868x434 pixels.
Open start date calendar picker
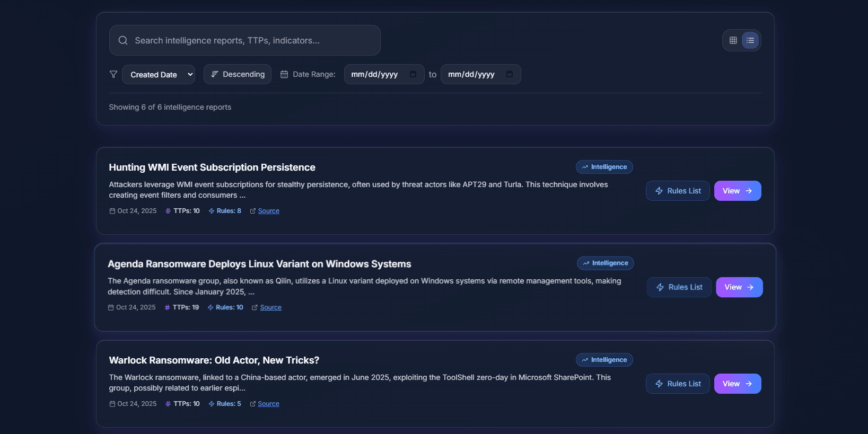click(413, 74)
